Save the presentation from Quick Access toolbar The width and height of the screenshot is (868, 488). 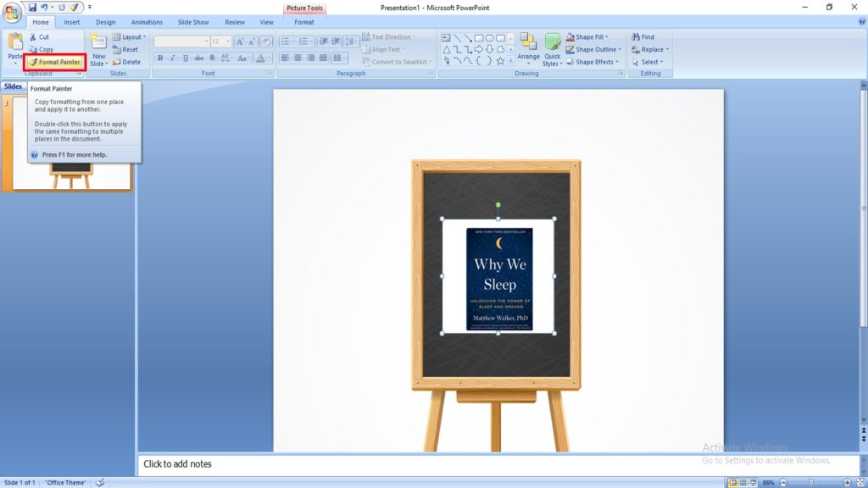coord(32,7)
